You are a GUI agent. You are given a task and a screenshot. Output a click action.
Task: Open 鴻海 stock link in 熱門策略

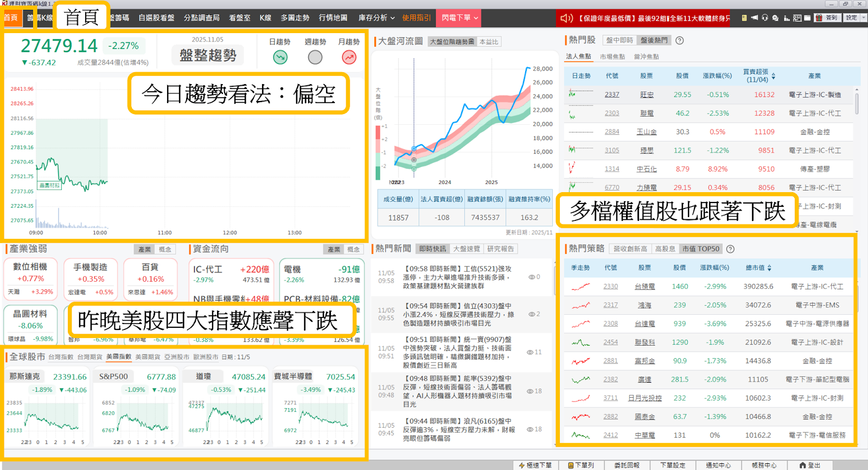[x=644, y=305]
